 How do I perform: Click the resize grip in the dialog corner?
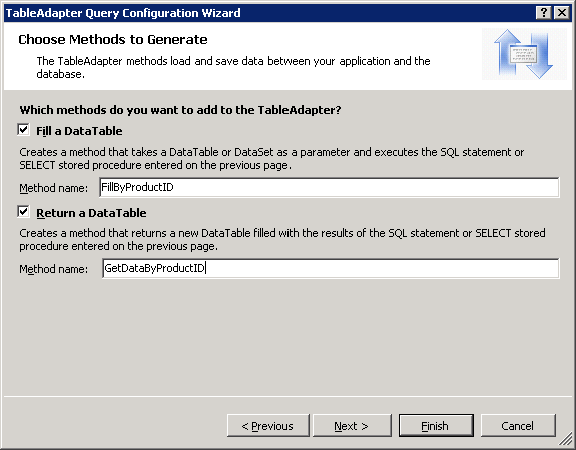[566, 440]
